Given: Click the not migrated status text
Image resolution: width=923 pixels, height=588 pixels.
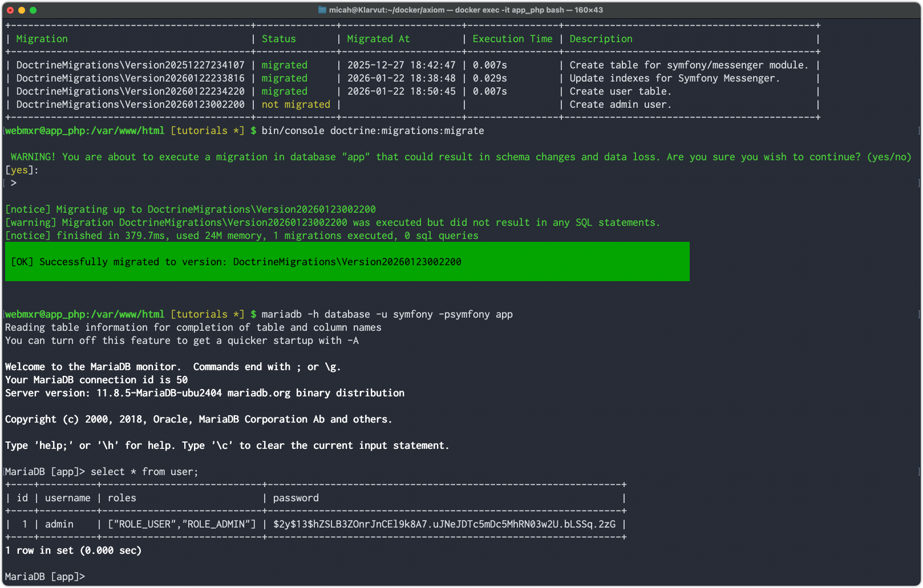Looking at the screenshot, I should point(295,104).
